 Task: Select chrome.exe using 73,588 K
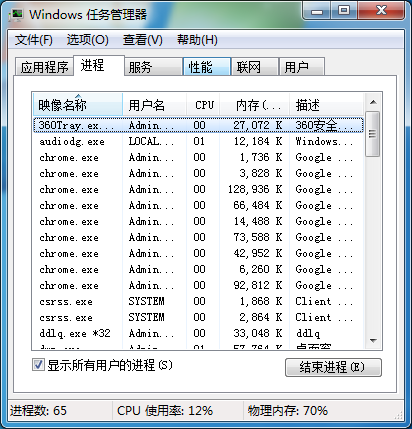[198, 237]
